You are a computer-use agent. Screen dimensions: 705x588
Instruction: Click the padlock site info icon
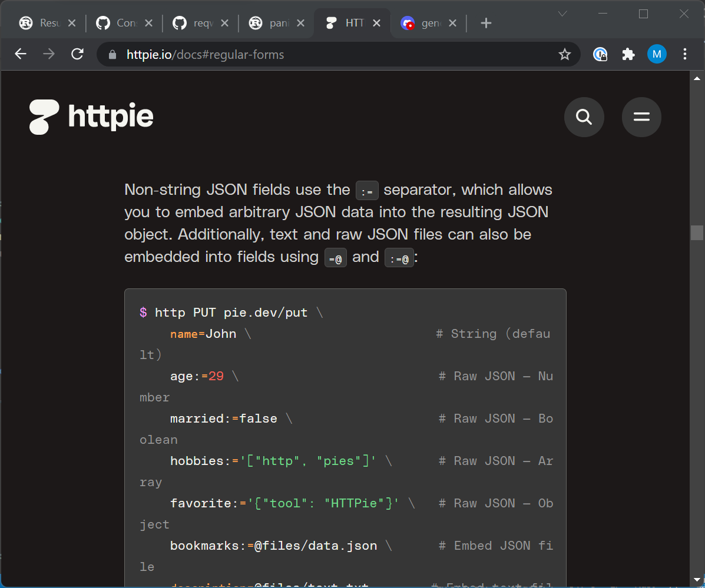tap(112, 55)
